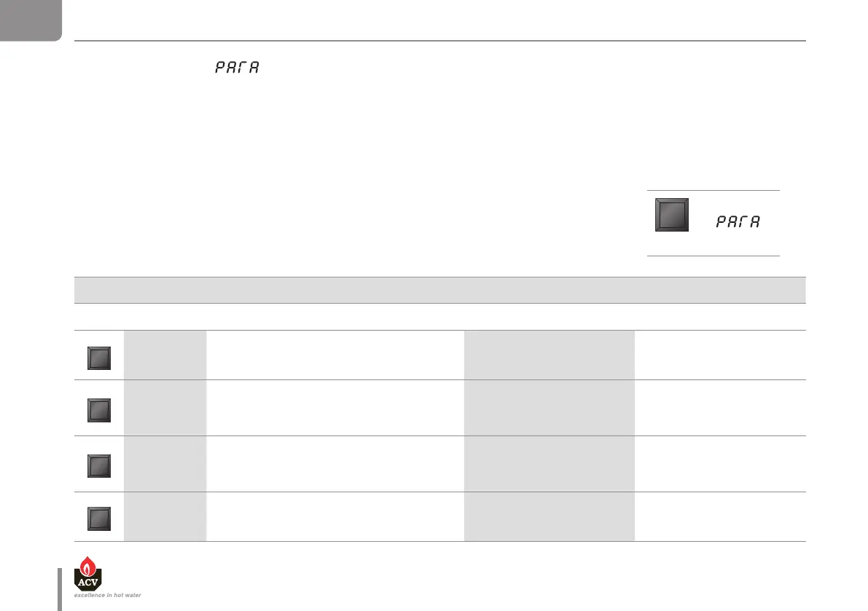Click the ACV flame logo
868x611 pixels.
(88, 572)
